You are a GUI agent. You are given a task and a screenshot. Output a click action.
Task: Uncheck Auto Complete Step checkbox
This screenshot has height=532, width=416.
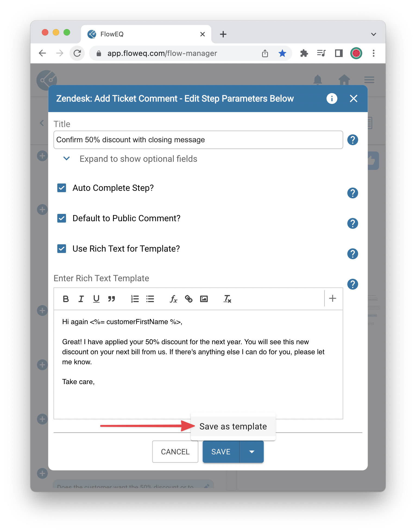click(x=62, y=188)
